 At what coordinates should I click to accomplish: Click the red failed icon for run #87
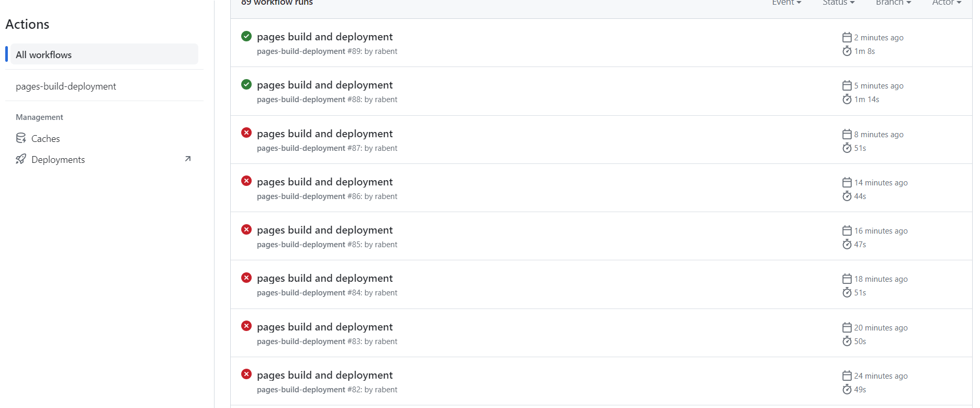point(246,133)
